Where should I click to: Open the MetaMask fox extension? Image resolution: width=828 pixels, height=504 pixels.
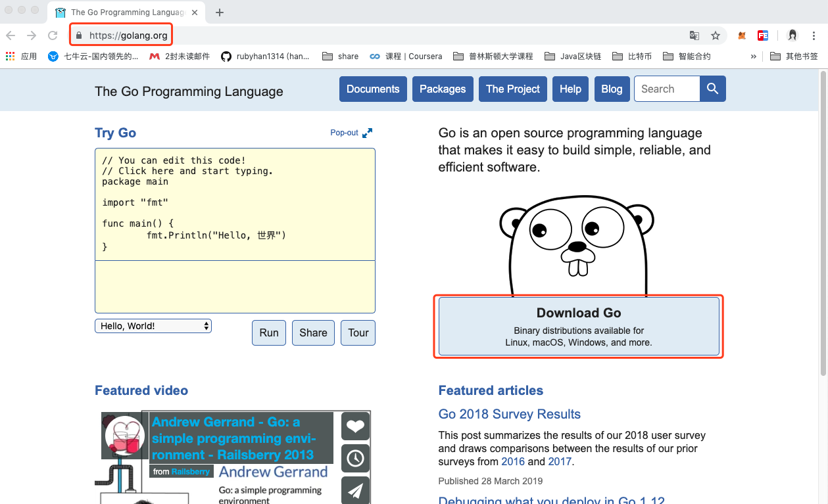click(x=742, y=35)
